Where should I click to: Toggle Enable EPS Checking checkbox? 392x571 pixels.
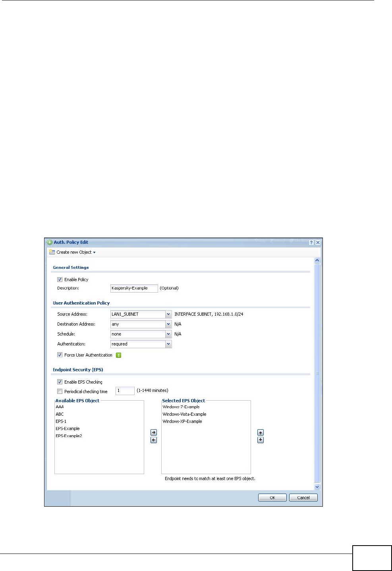tap(60, 382)
